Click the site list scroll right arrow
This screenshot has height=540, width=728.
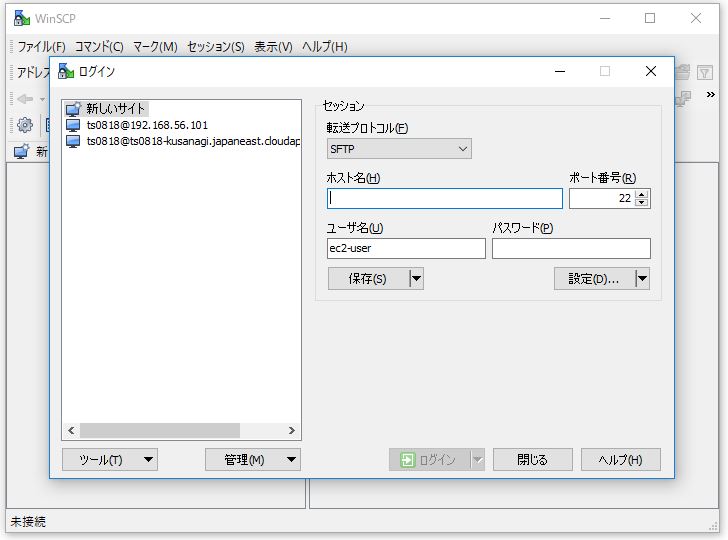click(292, 430)
